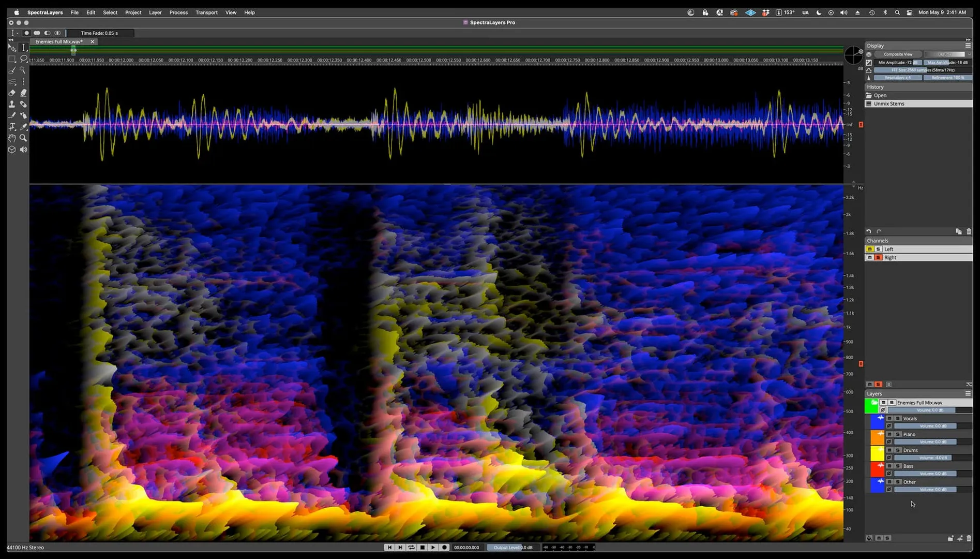The image size is (980, 559).
Task: Select the Lasso Selection tool
Action: point(23,59)
